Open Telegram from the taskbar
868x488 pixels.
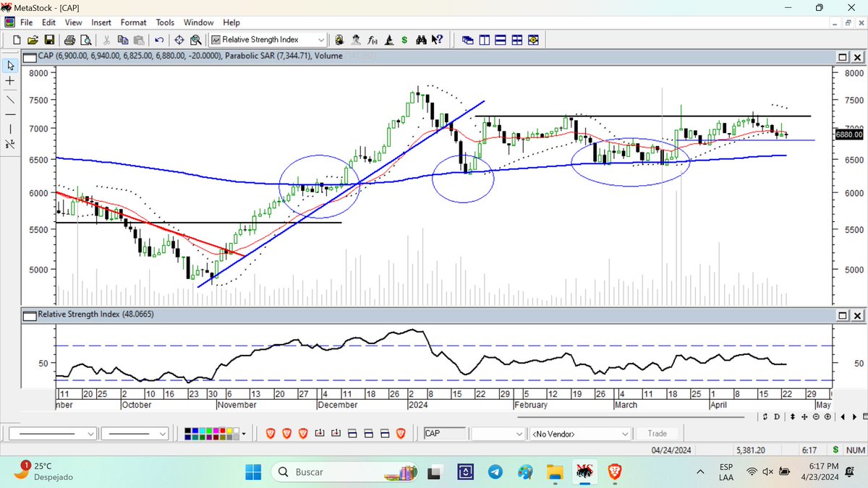(x=495, y=472)
